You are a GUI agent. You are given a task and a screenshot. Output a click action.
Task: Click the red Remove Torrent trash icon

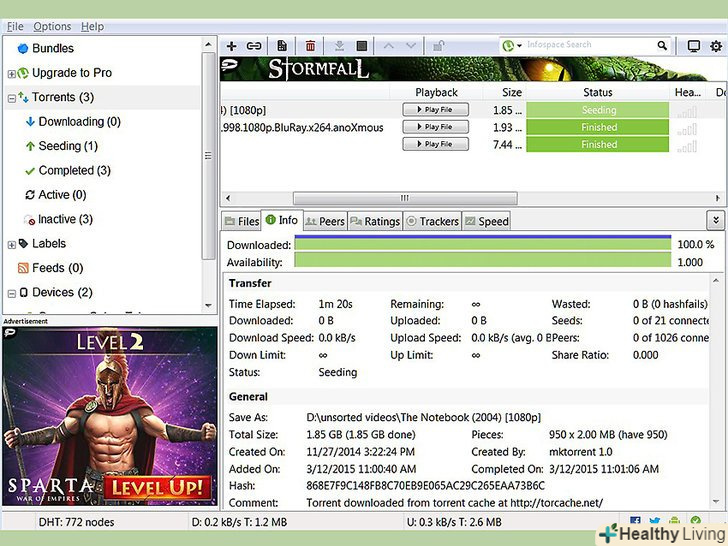pyautogui.click(x=311, y=46)
